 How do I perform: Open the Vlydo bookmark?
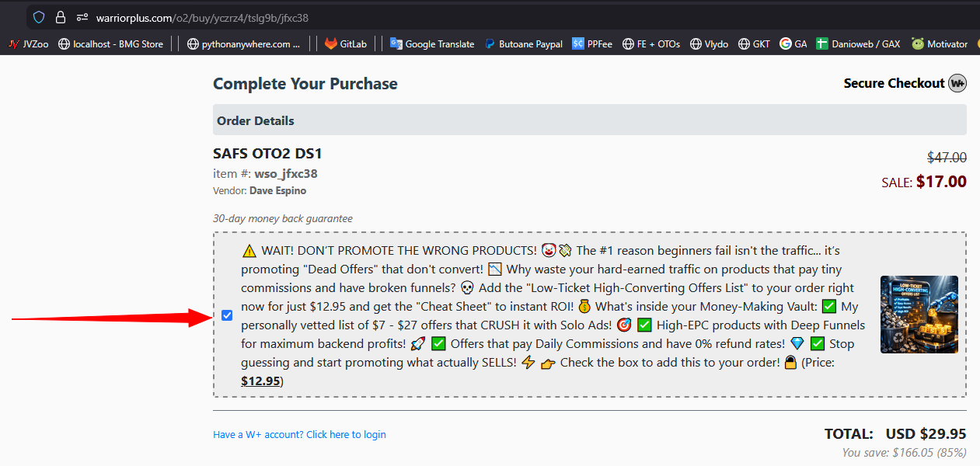click(x=709, y=44)
